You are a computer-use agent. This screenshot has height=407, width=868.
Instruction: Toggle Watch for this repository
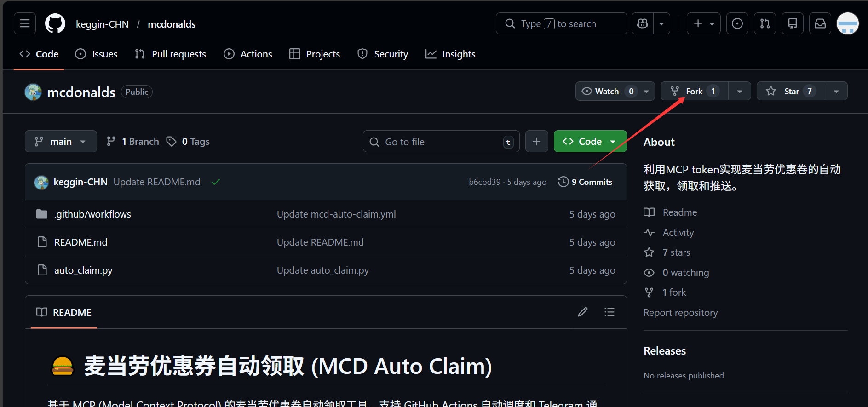(x=607, y=91)
